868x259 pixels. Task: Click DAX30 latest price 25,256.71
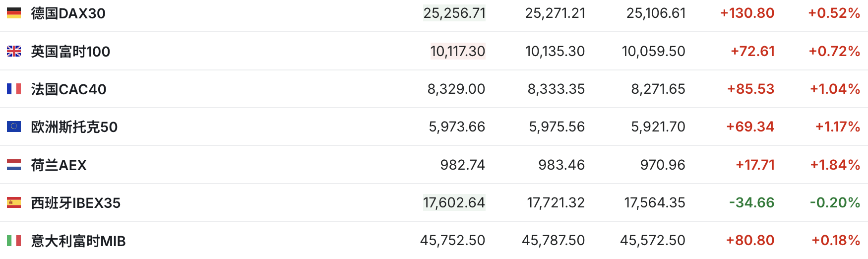tap(454, 13)
